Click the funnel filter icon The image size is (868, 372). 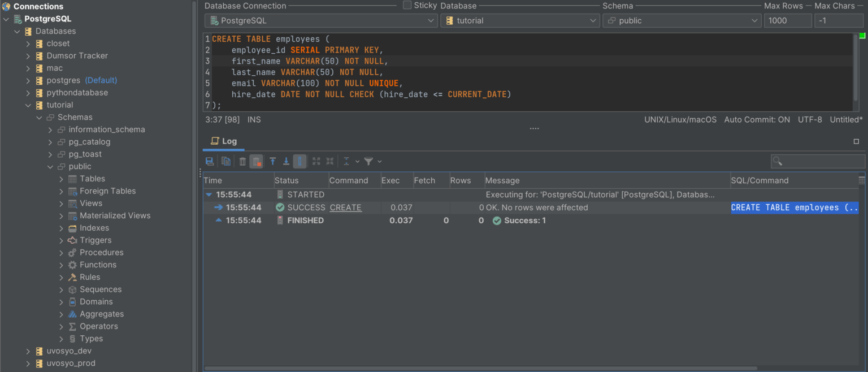coord(368,162)
